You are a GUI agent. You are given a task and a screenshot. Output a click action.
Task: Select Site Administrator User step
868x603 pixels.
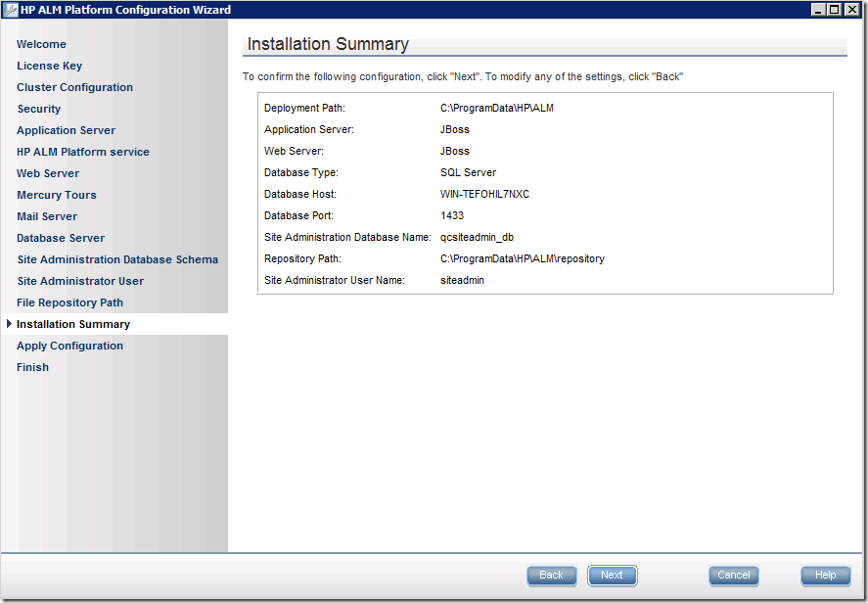pos(80,282)
